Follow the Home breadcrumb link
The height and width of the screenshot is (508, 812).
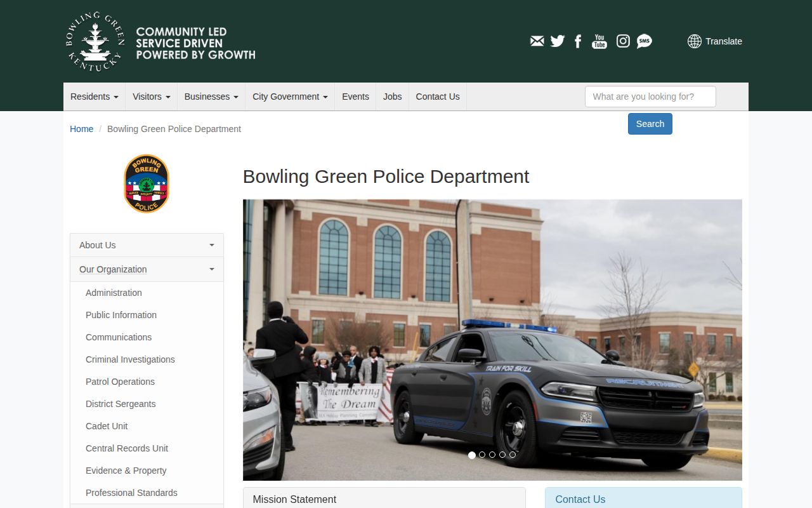(81, 129)
